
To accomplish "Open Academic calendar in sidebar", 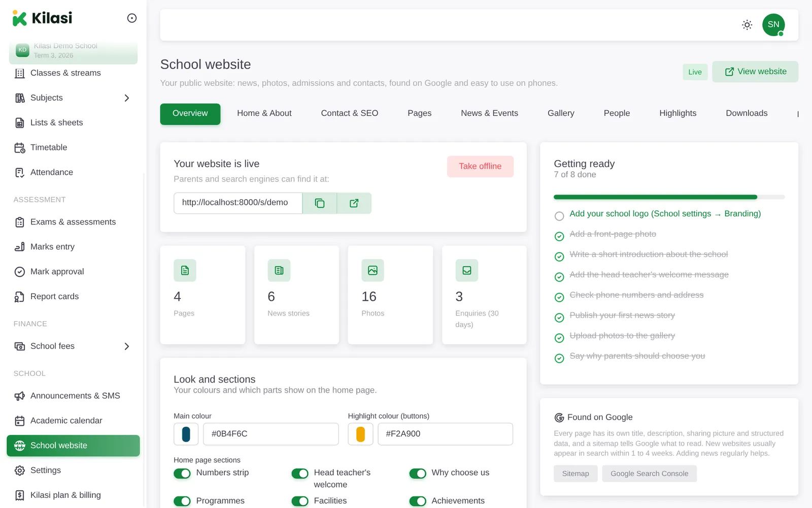I will coord(73,421).
